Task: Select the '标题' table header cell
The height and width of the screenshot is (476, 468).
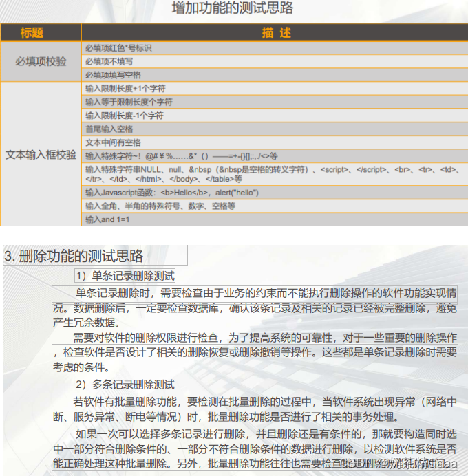Action: 41,32
